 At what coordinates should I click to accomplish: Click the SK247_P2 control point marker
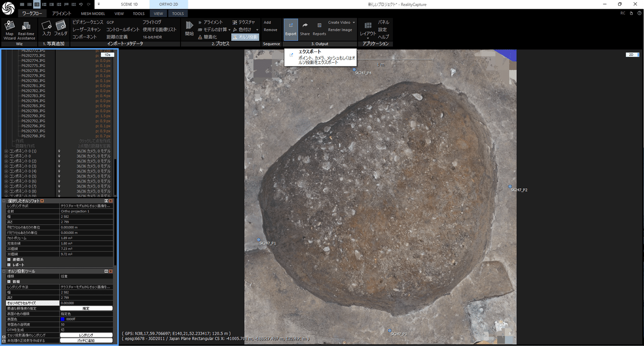coord(510,187)
